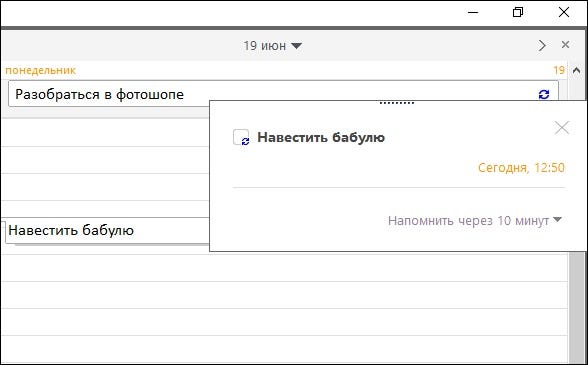Minimize the application window
The width and height of the screenshot is (588, 365).
pos(473,12)
